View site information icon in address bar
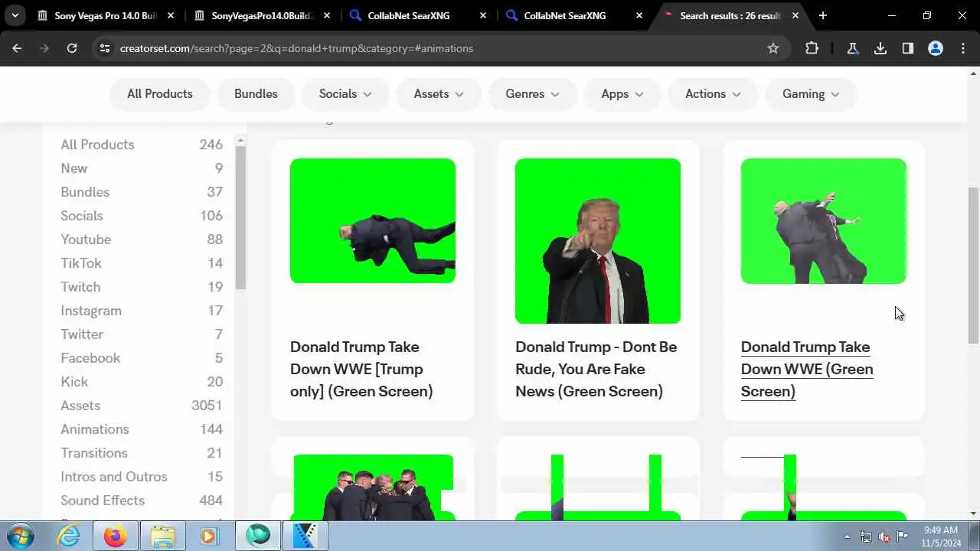The image size is (980, 551). click(105, 48)
